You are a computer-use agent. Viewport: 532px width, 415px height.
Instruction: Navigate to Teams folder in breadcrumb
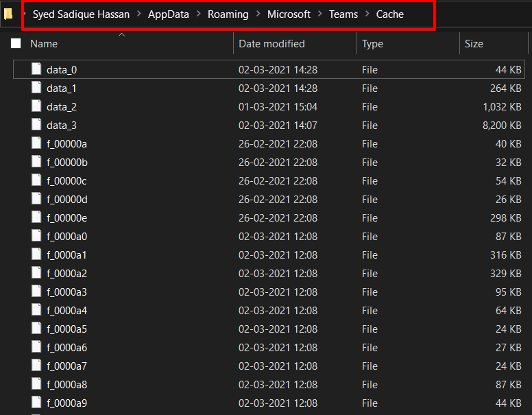click(343, 14)
